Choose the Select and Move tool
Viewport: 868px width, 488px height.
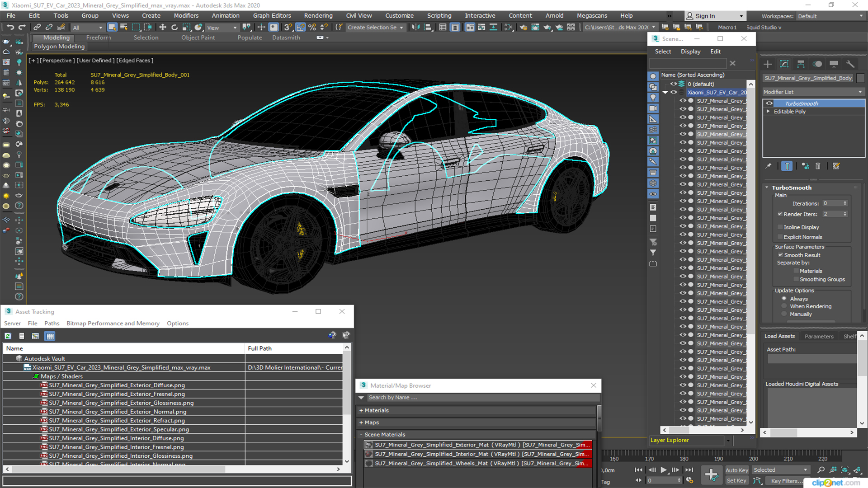pyautogui.click(x=162, y=28)
